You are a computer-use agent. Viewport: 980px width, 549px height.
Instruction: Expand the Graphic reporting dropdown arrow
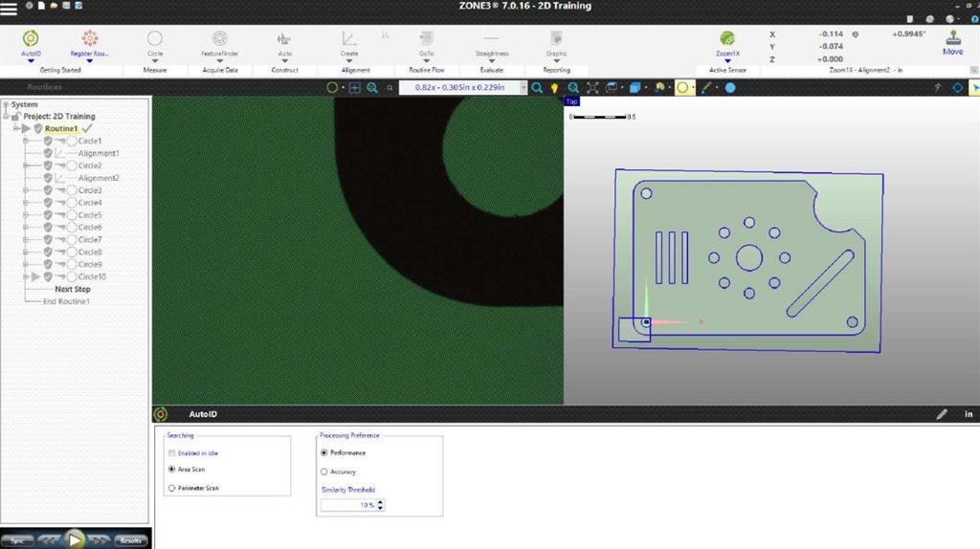[556, 61]
